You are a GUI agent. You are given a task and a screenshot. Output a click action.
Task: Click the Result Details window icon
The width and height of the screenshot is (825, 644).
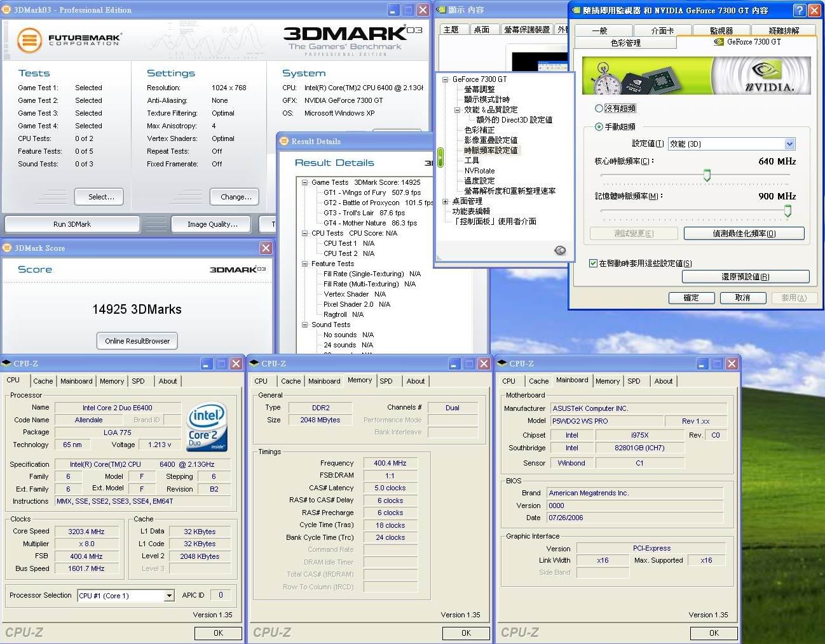[x=284, y=141]
